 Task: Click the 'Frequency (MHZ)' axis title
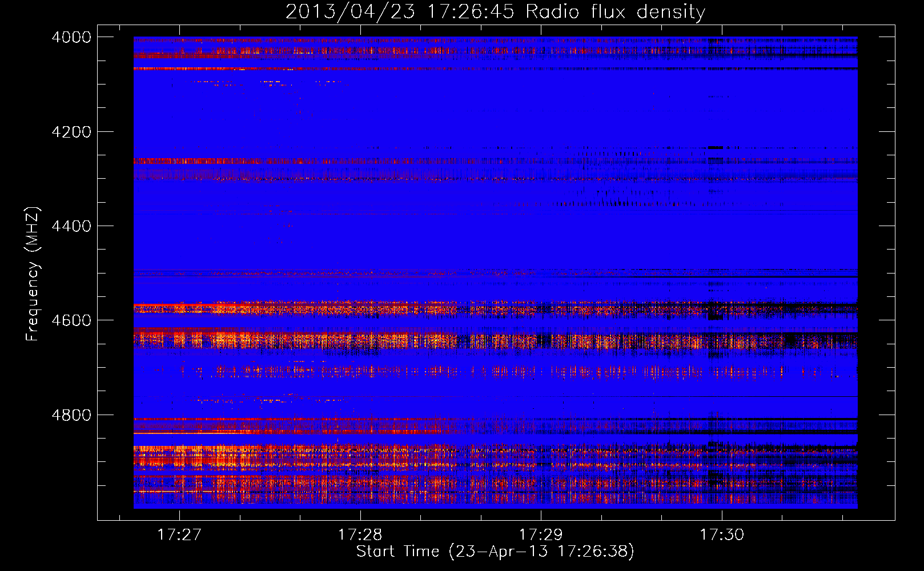click(x=33, y=274)
